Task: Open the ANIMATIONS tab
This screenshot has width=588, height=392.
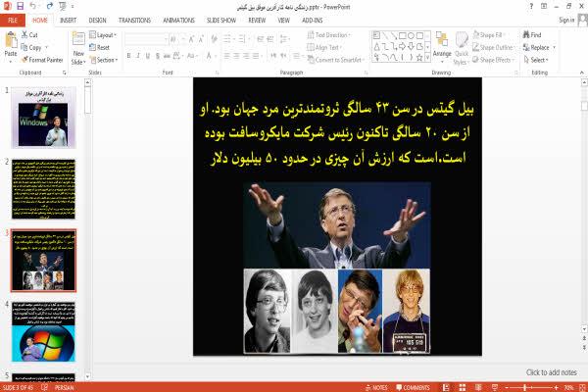Action: [x=178, y=21]
